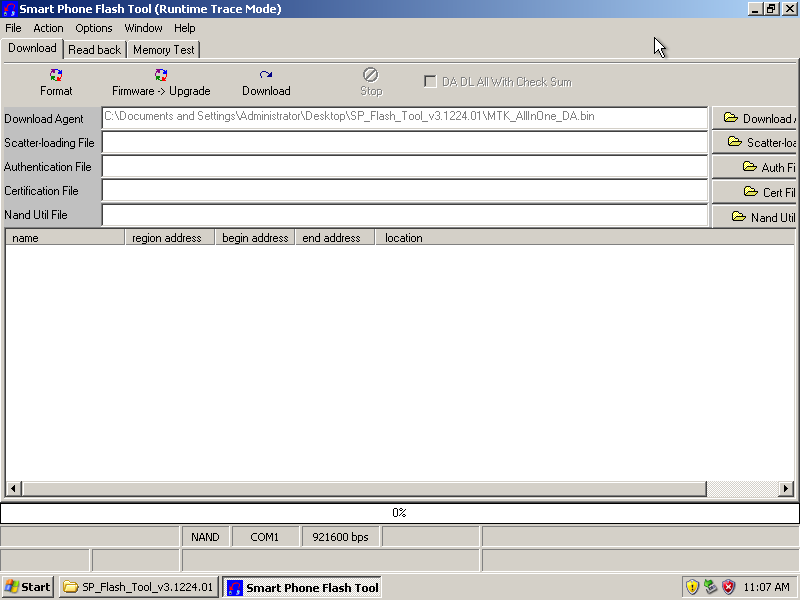The width and height of the screenshot is (800, 600).
Task: Click the COM1 status bar cell
Action: click(x=265, y=537)
